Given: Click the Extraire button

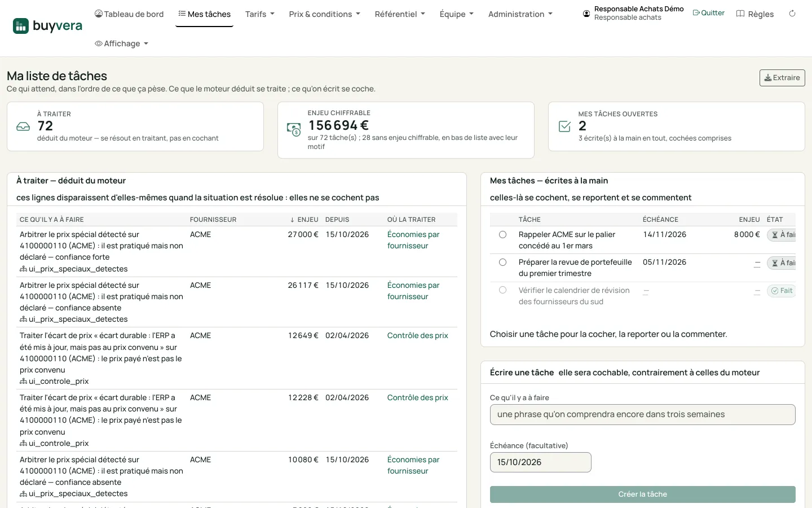Looking at the screenshot, I should pos(782,78).
